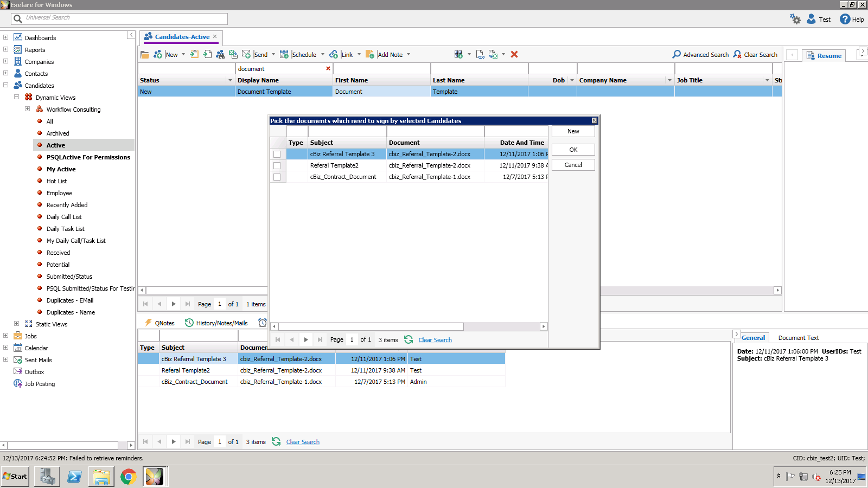Check the cBiz Referral Template 3 checkbox
The image size is (868, 488).
[x=277, y=154]
